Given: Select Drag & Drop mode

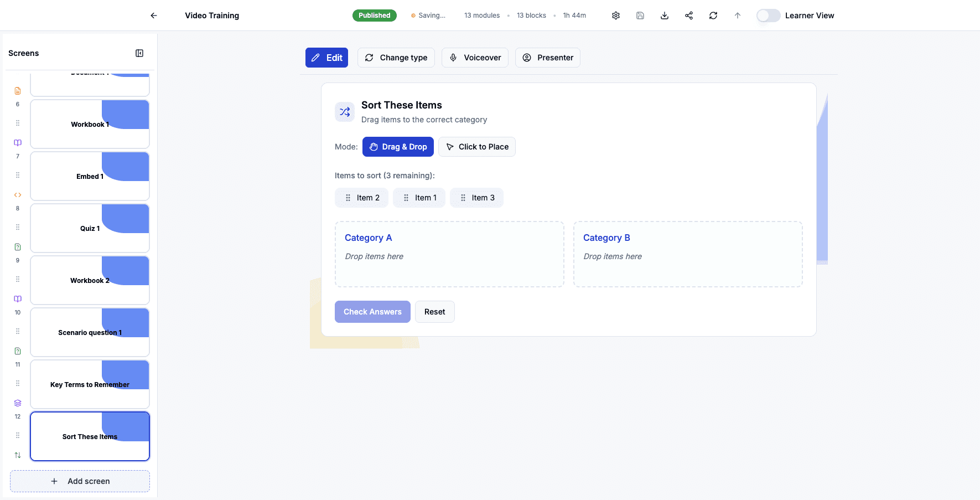Looking at the screenshot, I should (x=398, y=146).
